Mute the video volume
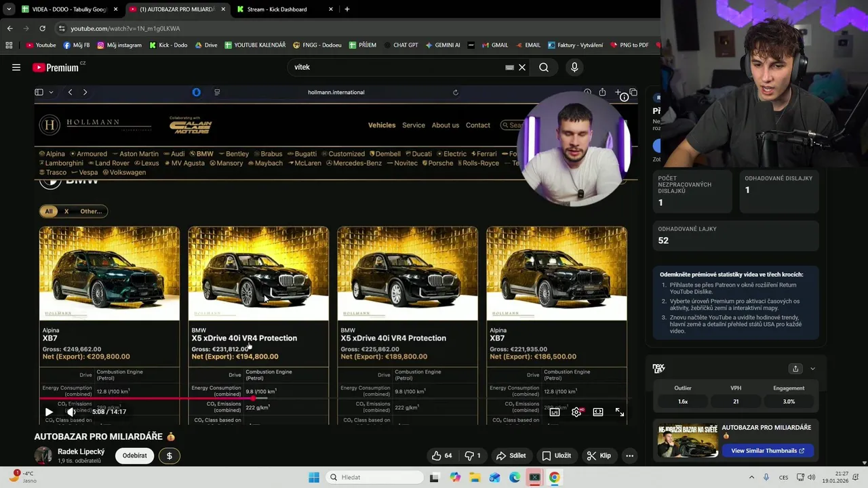The height and width of the screenshot is (488, 868). (71, 411)
